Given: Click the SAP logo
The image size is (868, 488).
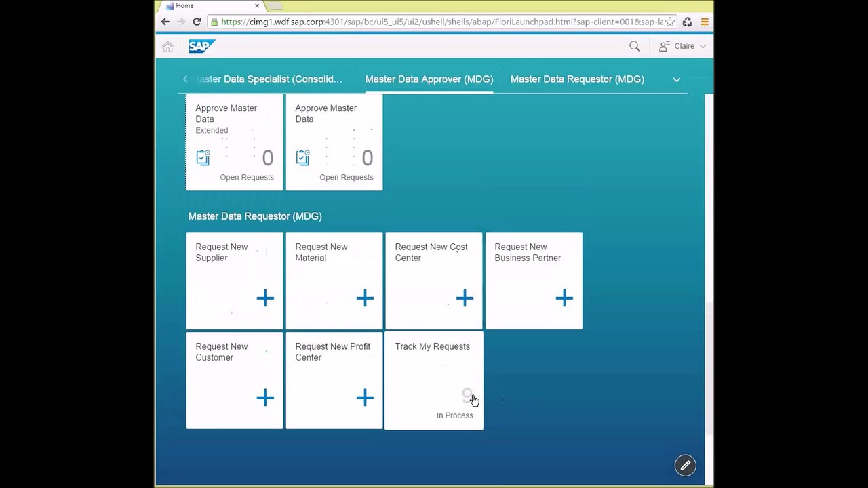Looking at the screenshot, I should pyautogui.click(x=201, y=46).
